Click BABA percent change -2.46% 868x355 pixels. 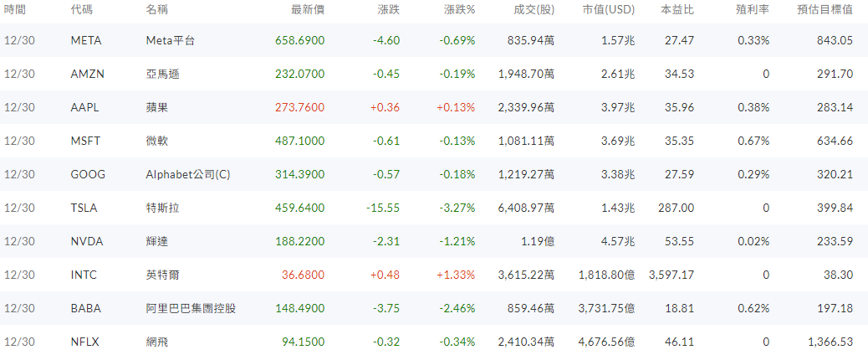pyautogui.click(x=457, y=308)
